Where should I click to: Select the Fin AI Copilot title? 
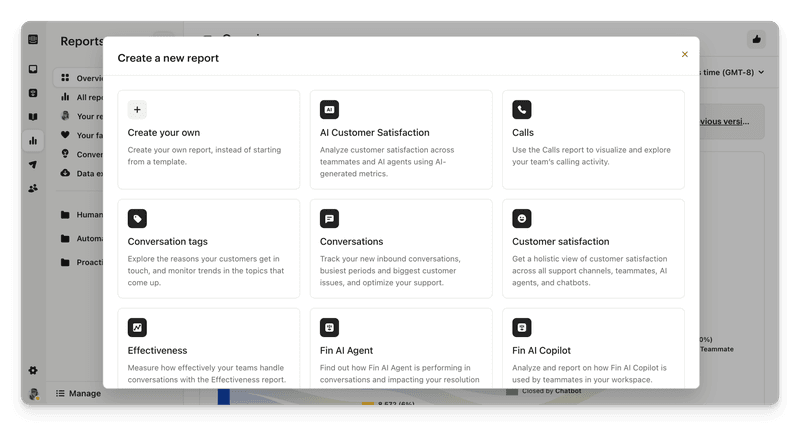click(541, 350)
